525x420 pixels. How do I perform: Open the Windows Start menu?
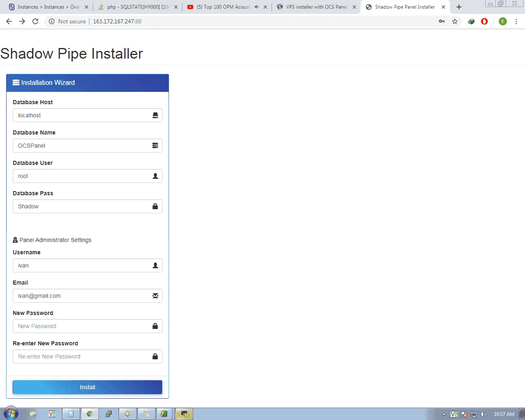(x=11, y=414)
